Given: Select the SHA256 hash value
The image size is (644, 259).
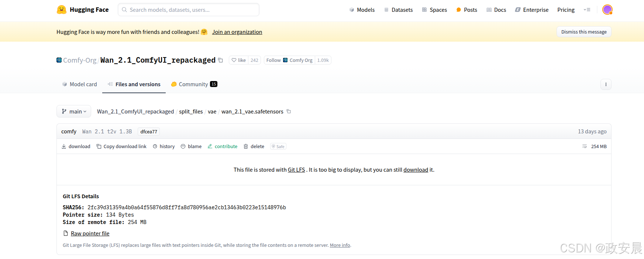Looking at the screenshot, I should click(x=187, y=207).
